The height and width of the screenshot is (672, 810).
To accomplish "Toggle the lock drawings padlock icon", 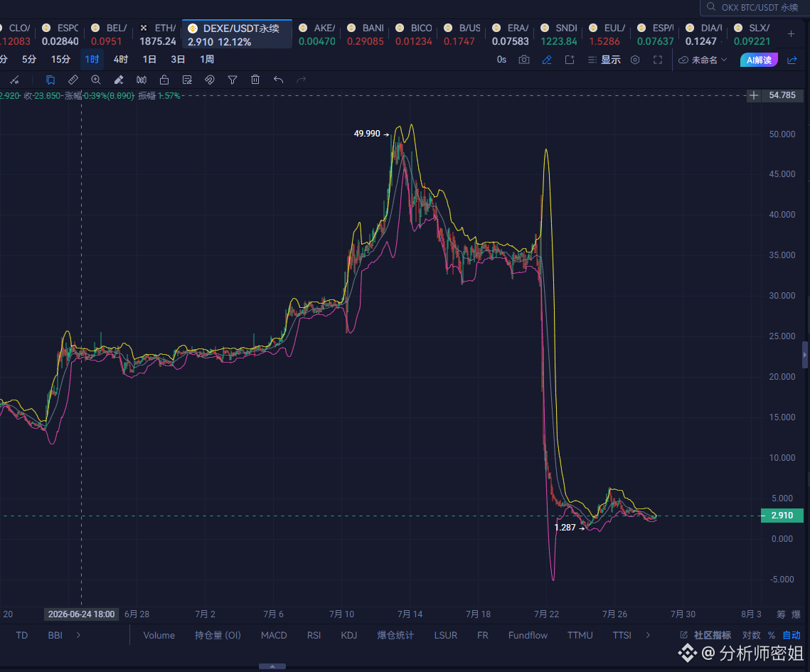I will pyautogui.click(x=164, y=80).
